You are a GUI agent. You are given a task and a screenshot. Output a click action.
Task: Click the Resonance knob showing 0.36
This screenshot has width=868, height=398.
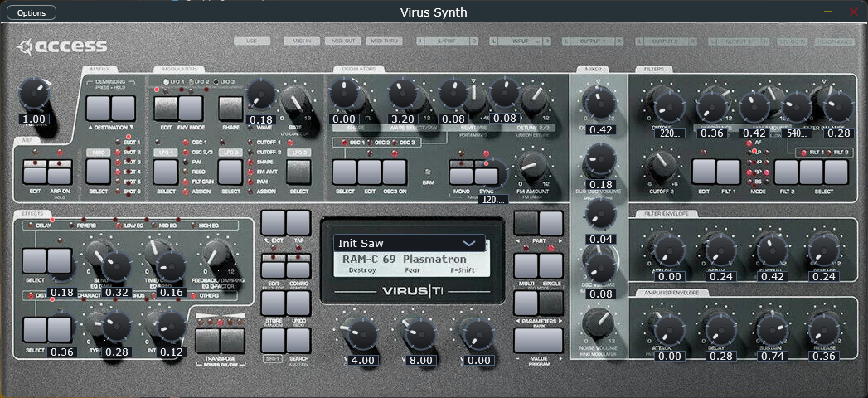[x=711, y=108]
